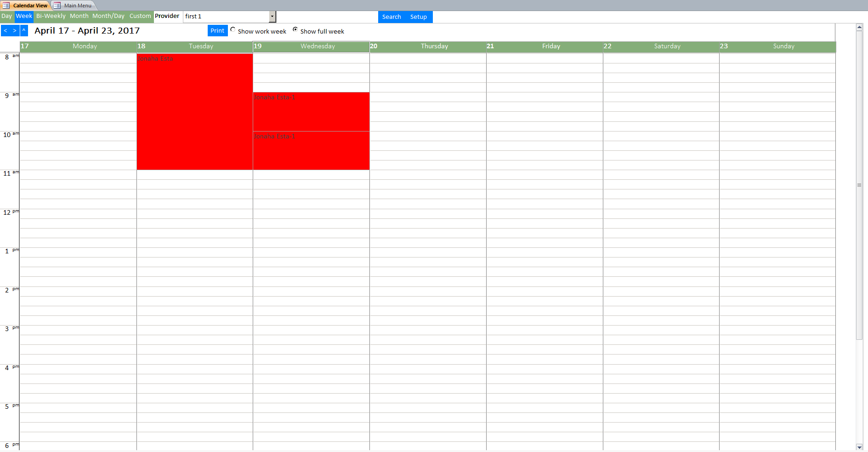Select the Week calendar view
The image size is (868, 452).
tap(24, 16)
